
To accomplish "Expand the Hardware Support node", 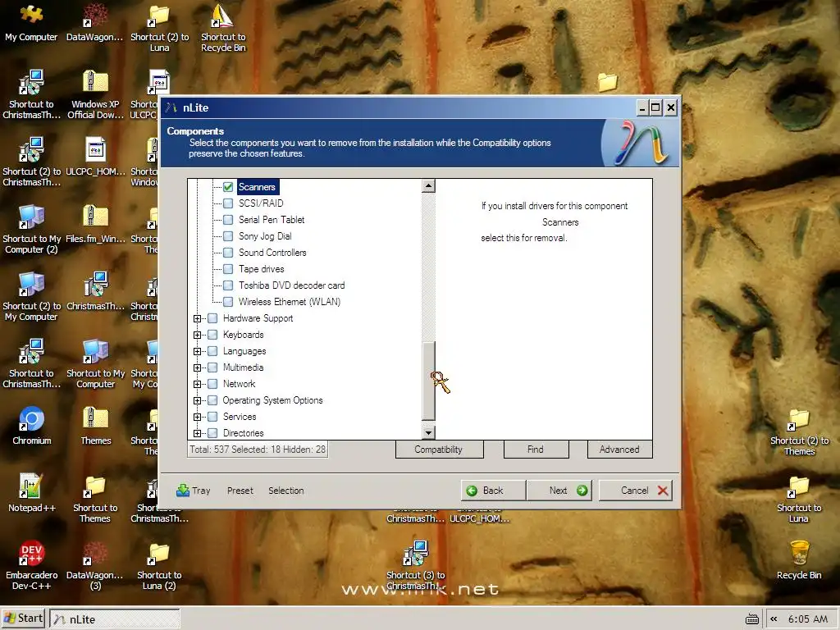I will pyautogui.click(x=197, y=319).
